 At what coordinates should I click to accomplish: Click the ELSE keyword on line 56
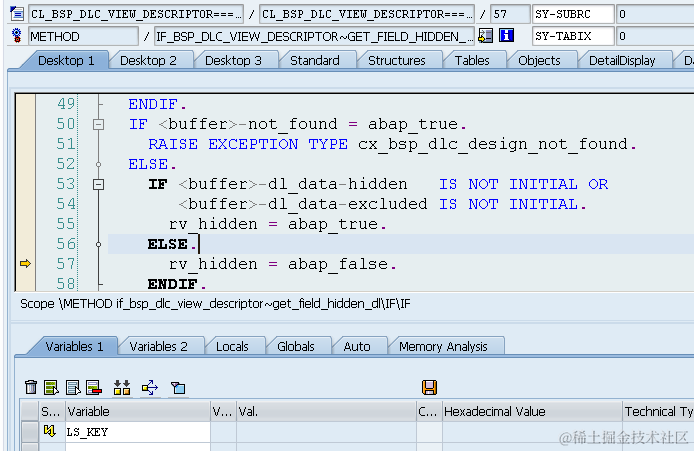coord(167,244)
